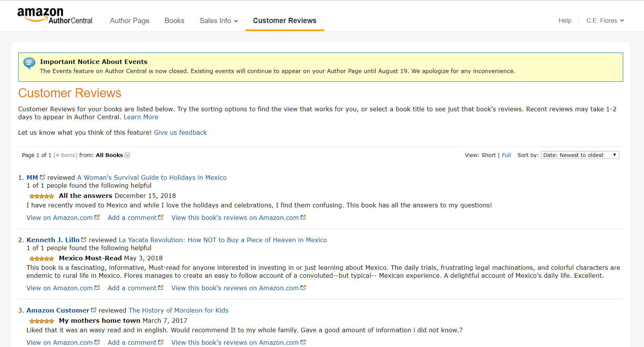Click the speech bubble notice icon
Screen dimensions: 644x347
[x=29, y=63]
